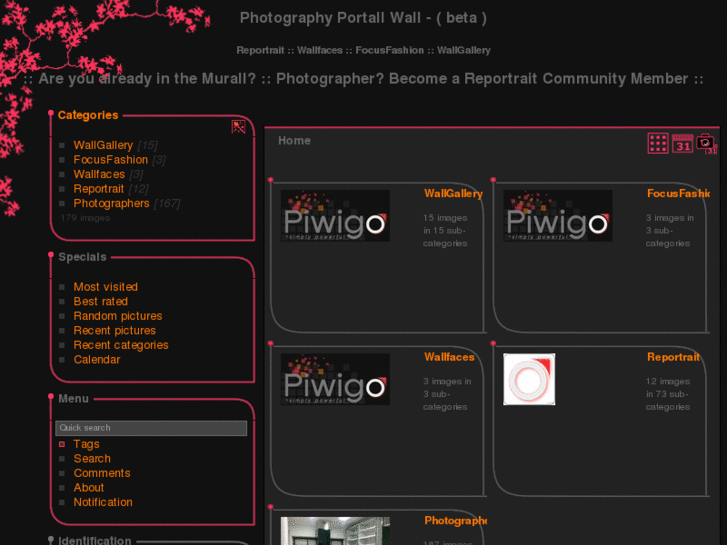This screenshot has height=545, width=727.
Task: Click the FocusFashion album title in the grid
Action: [678, 193]
